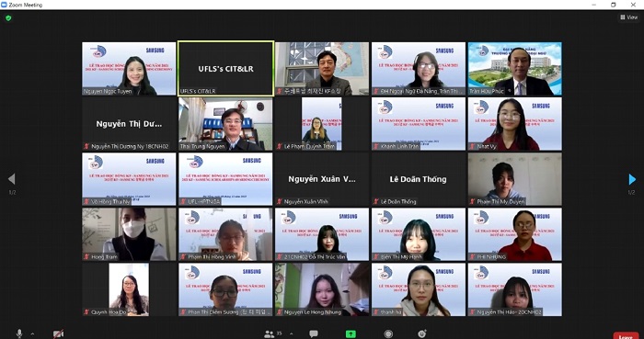Click the green encryption shield icon

[8, 18]
